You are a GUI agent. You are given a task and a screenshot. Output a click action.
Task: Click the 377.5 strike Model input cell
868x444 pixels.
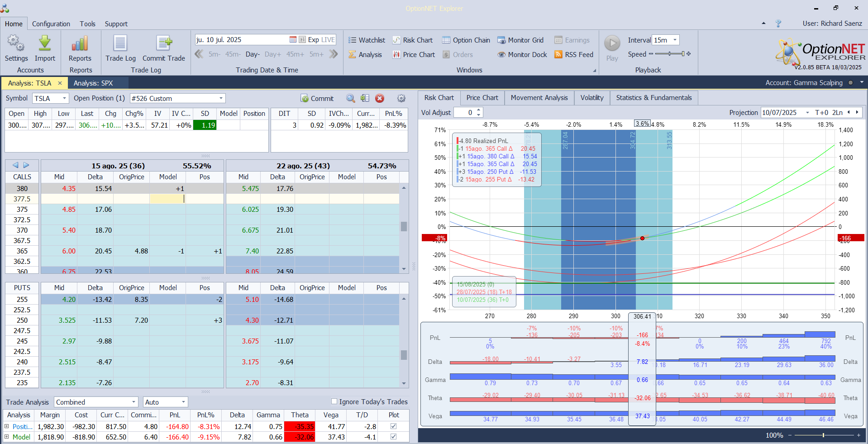[x=167, y=199]
